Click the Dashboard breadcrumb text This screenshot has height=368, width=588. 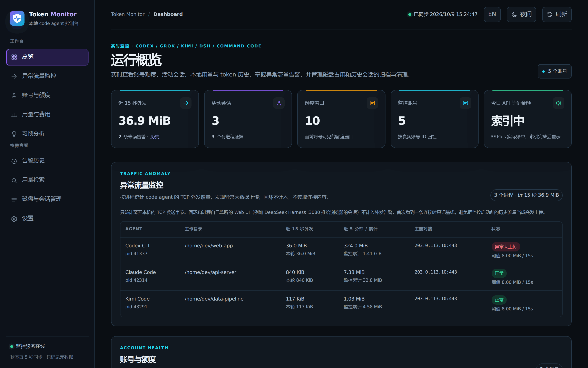point(168,14)
